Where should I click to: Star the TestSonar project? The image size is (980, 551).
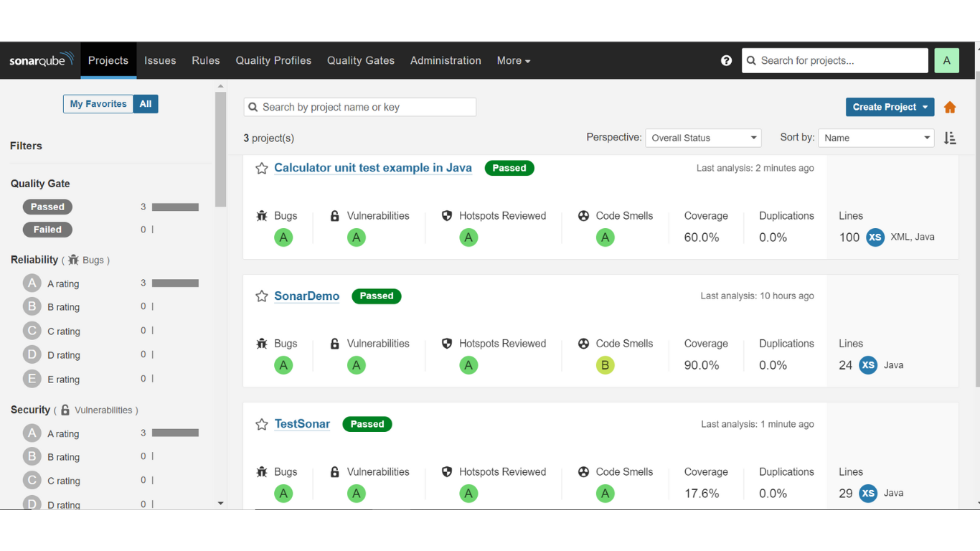coord(261,424)
